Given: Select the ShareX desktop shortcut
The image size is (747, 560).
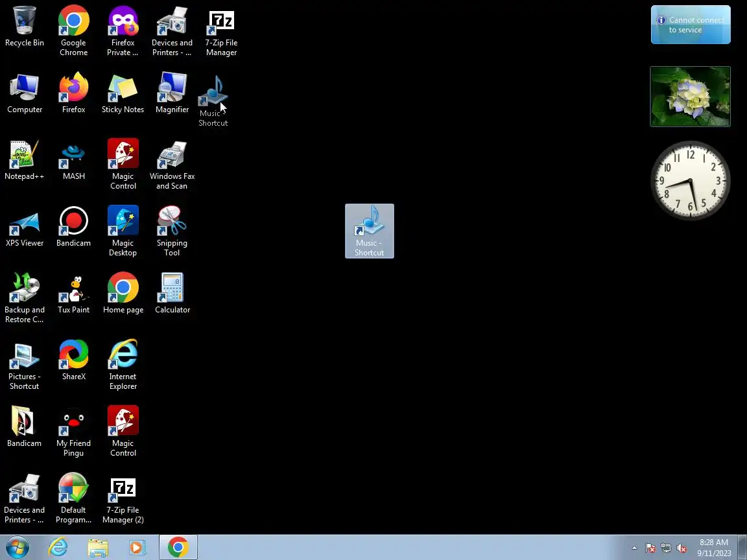Looking at the screenshot, I should [73, 360].
